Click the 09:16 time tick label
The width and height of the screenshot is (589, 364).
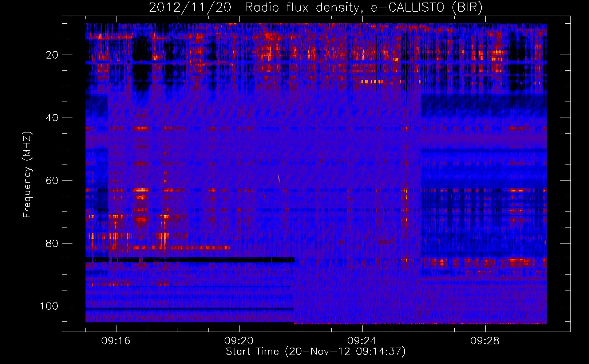(116, 341)
